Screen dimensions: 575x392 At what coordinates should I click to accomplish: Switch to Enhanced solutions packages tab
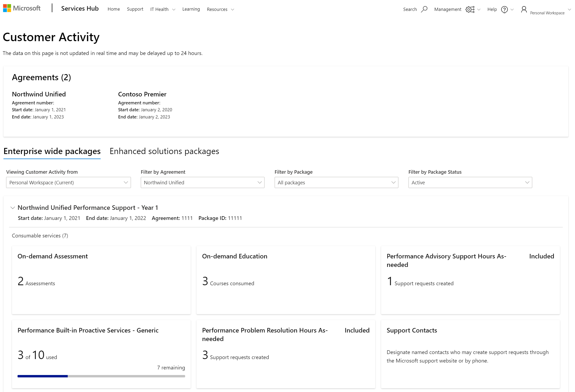(164, 151)
